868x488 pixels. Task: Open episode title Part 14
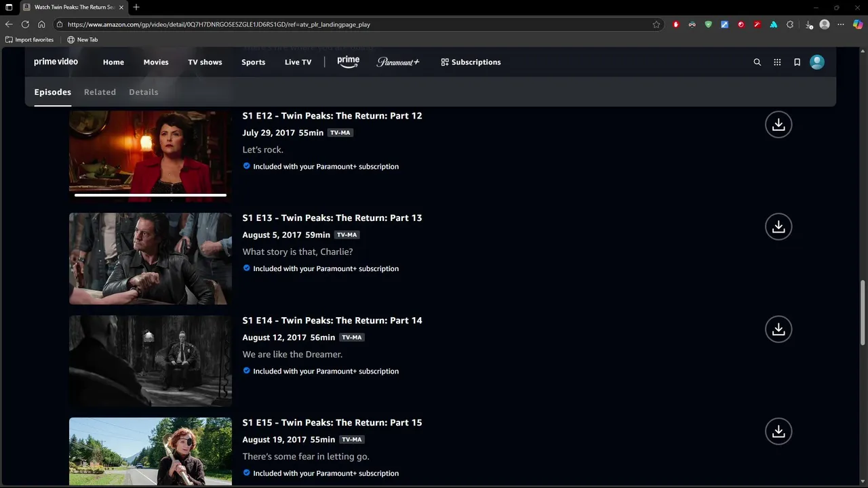click(332, 321)
